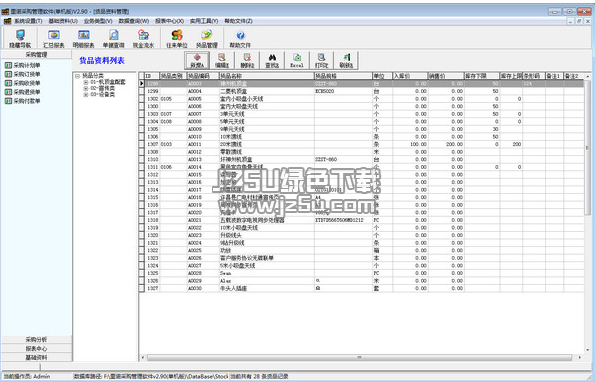595x382 pixels.
Task: Tick the row checkbox for item A0030
Action: click(x=142, y=288)
